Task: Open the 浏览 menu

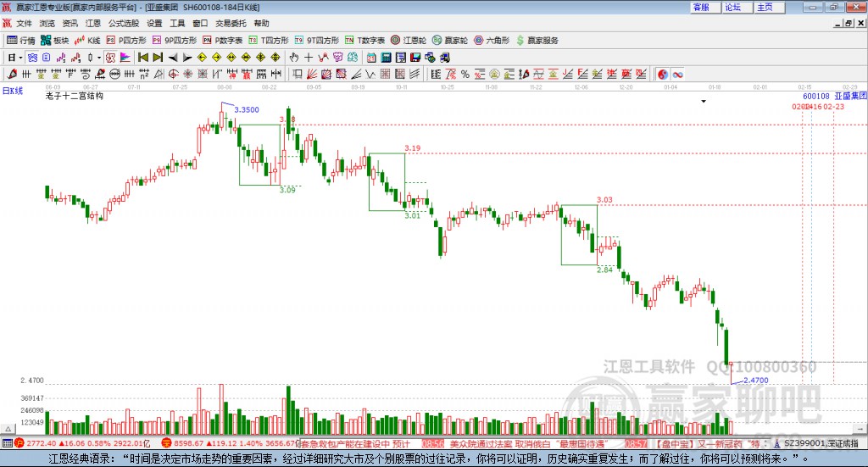Action: [47, 23]
